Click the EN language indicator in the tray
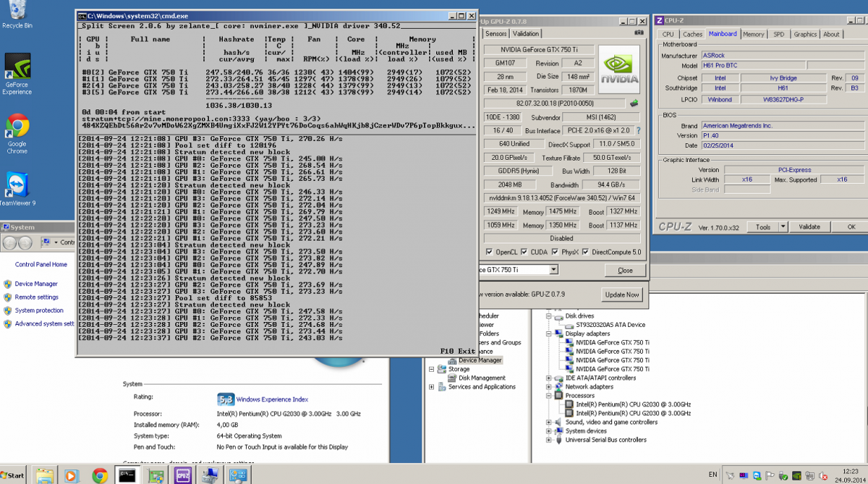Image resolution: width=868 pixels, height=484 pixels. pos(713,475)
